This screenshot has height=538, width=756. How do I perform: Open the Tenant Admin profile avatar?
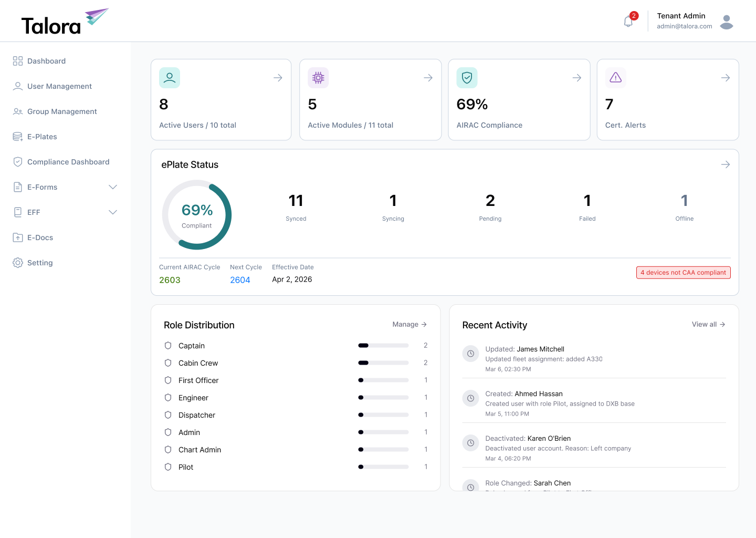coord(727,22)
